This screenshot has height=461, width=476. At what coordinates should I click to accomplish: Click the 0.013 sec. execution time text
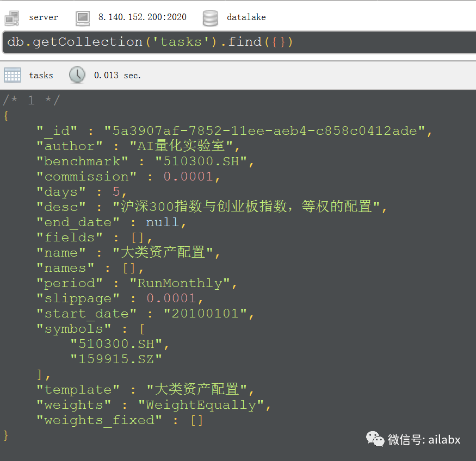[117, 76]
